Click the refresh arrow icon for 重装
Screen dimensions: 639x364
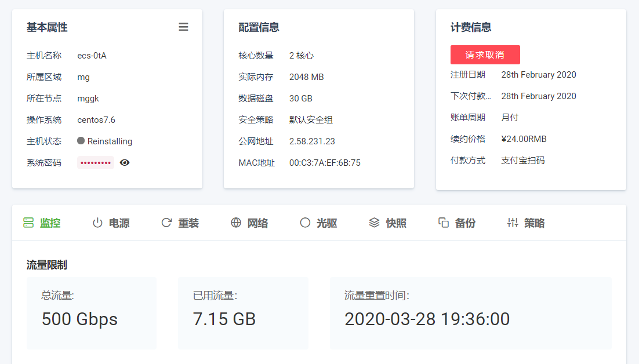[166, 223]
